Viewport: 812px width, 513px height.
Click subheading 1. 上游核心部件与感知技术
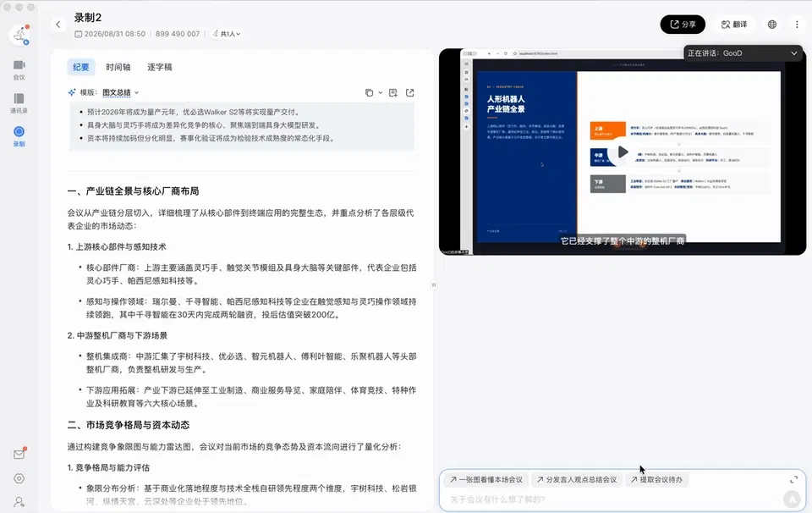[x=117, y=246]
